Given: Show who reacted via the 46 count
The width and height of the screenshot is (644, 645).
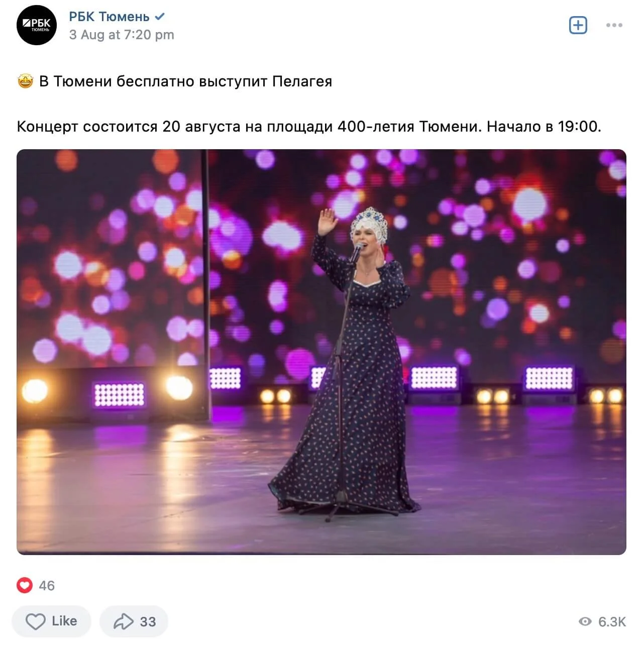Looking at the screenshot, I should (47, 586).
